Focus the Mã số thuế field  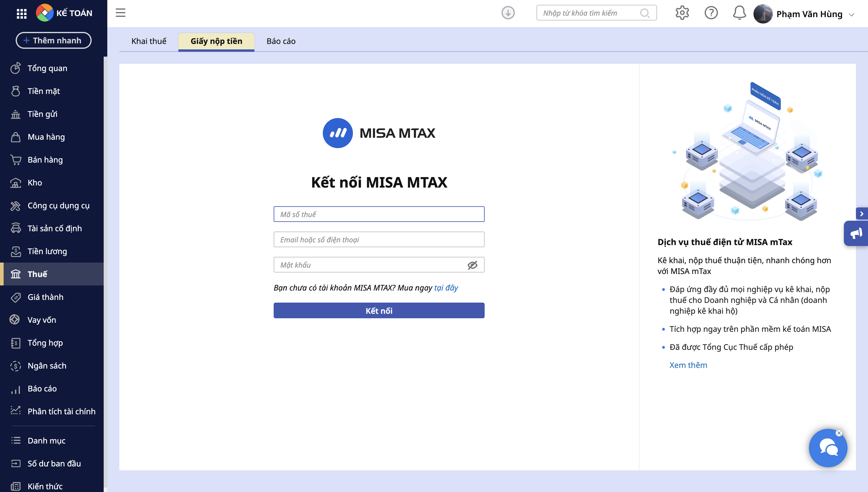pos(379,214)
